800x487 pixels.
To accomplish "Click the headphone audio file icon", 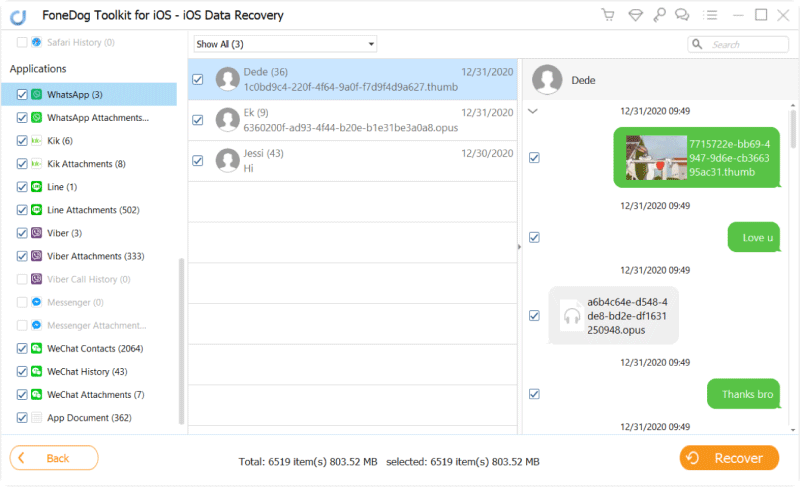I will [x=572, y=316].
